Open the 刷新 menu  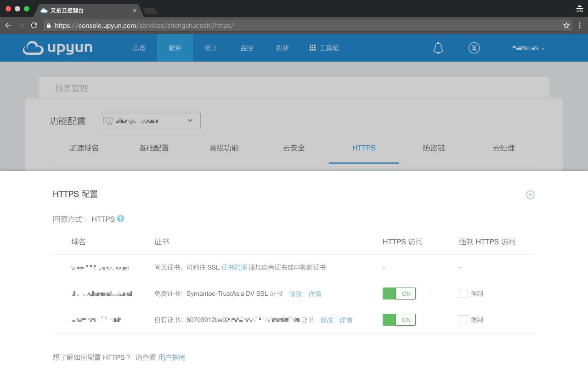click(283, 48)
